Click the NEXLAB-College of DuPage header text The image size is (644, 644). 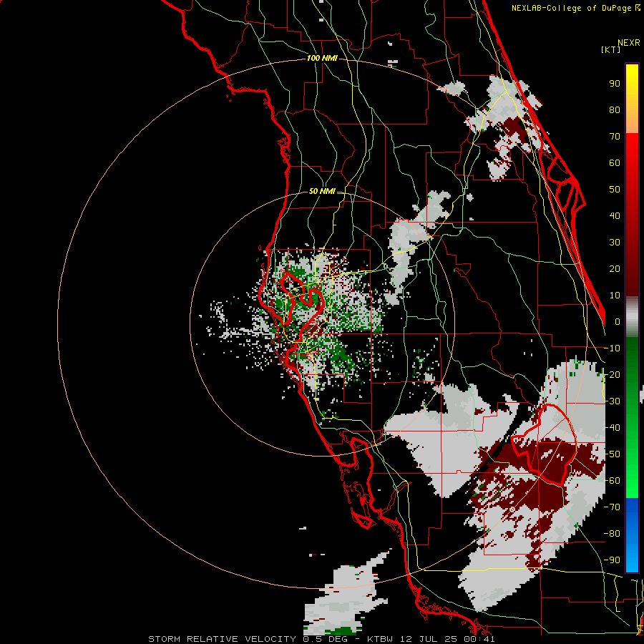[x=575, y=8]
